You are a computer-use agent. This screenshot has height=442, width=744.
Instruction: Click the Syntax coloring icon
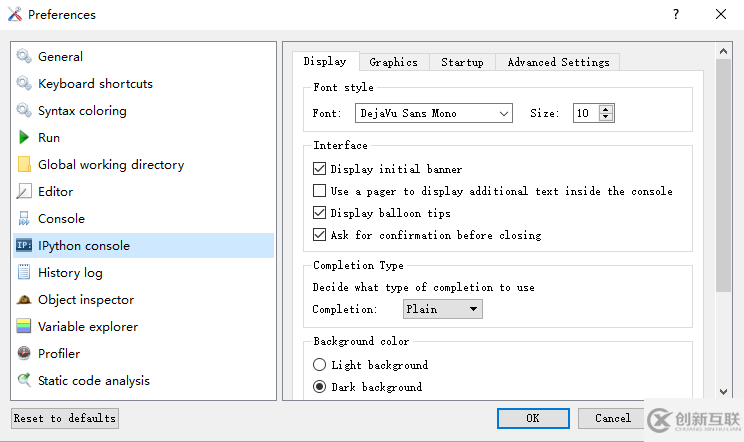tap(24, 111)
